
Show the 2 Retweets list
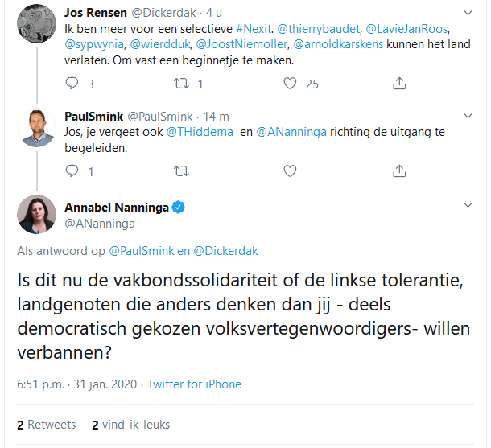(x=47, y=425)
